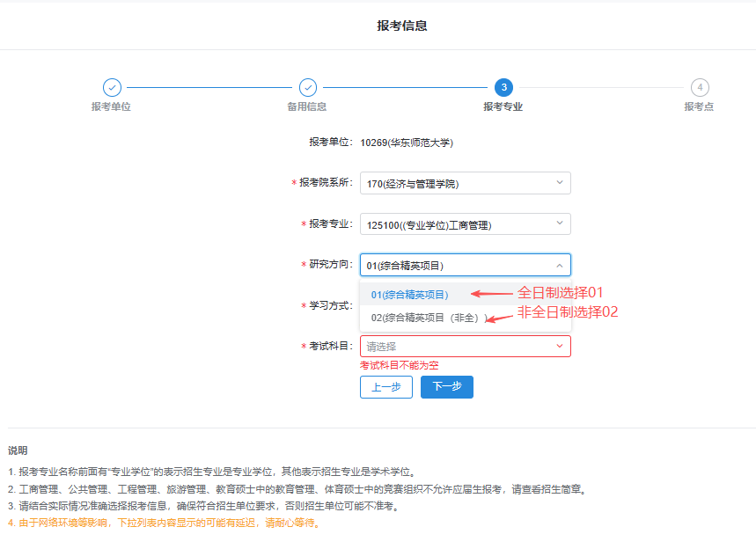Click the 报考专业 step label
The width and height of the screenshot is (756, 549).
503,106
